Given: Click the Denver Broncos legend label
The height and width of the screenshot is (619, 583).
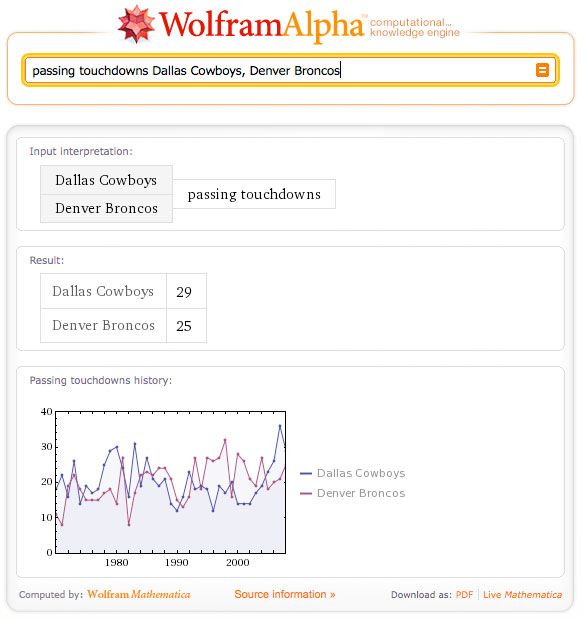Looking at the screenshot, I should point(361,493).
